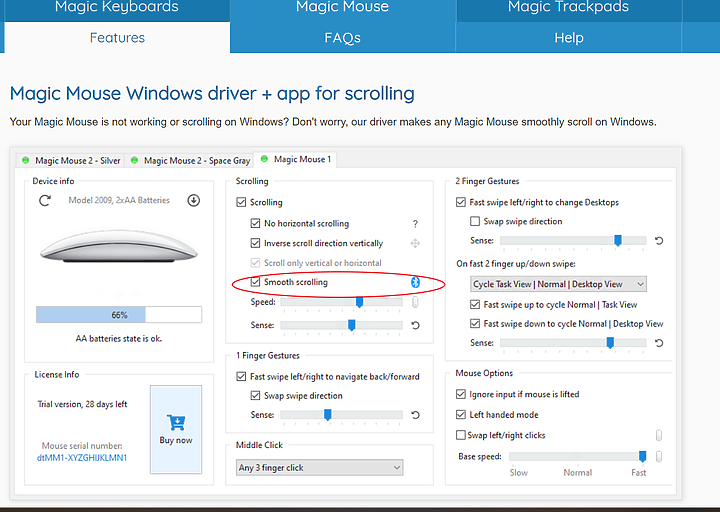The width and height of the screenshot is (720, 512).
Task: Click the Sense slider below Fast swipe down
Action: point(573,343)
